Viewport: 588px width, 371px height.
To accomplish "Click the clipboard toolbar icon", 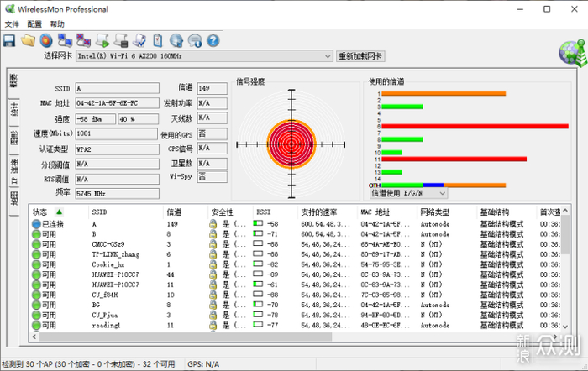I will point(158,40).
